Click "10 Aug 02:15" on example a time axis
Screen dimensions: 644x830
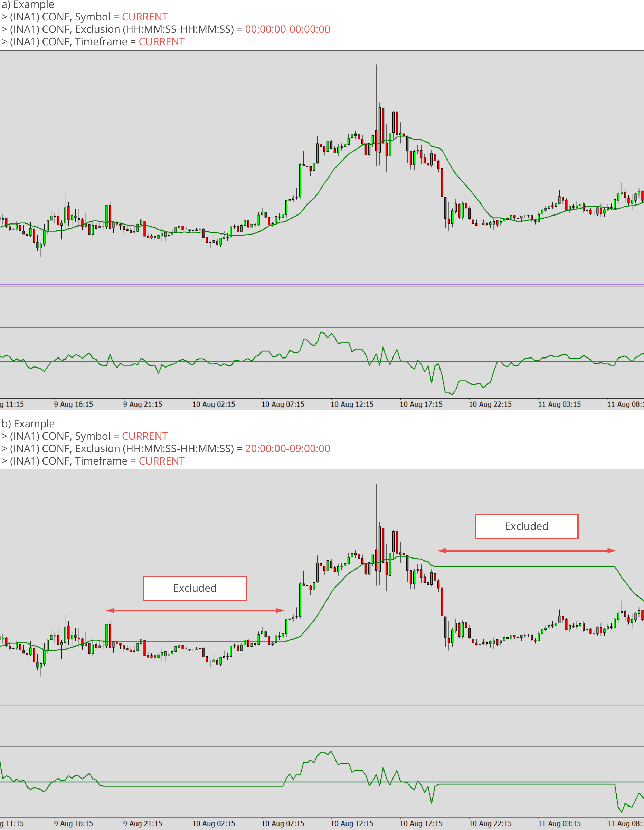[214, 404]
